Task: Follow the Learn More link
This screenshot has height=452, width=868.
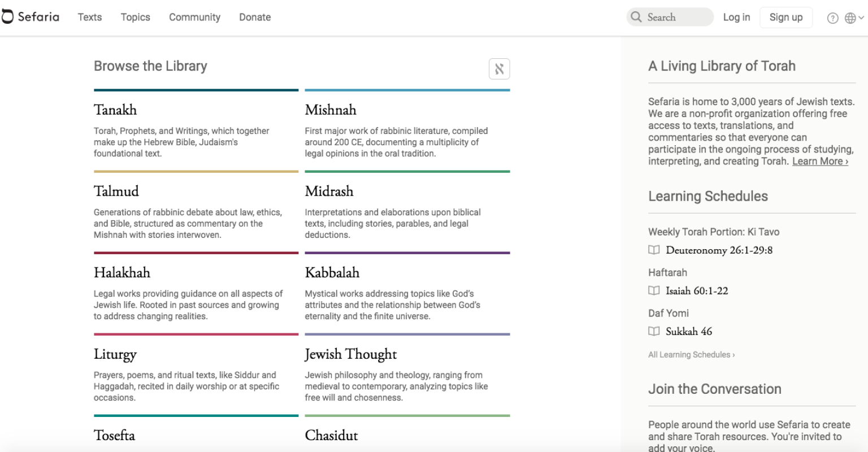Action: [820, 161]
